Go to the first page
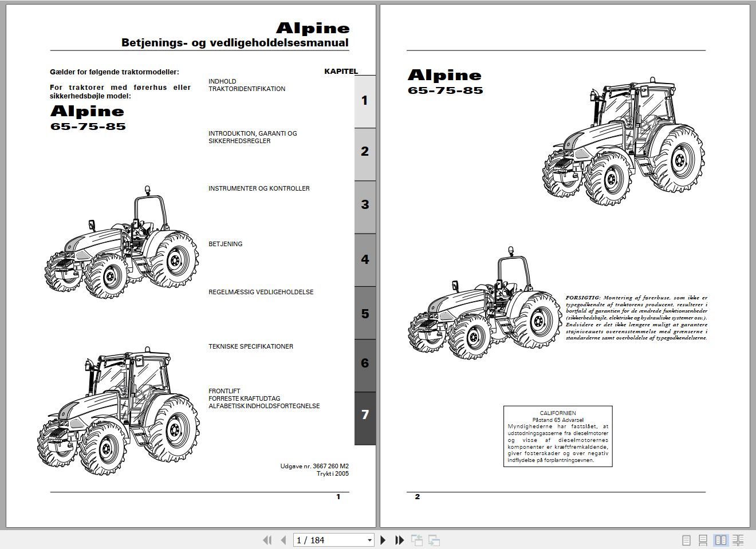 point(267,540)
